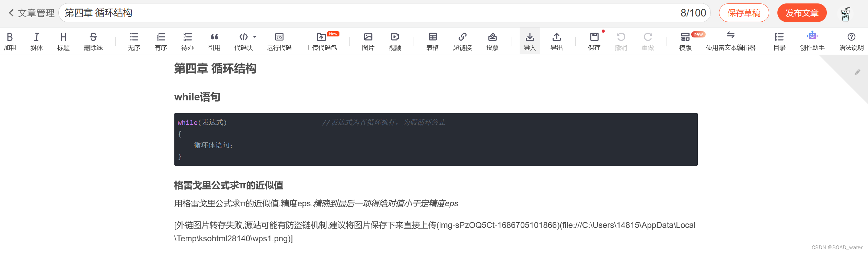Undo the last edit (撤销)
Viewport: 868px width, 253px height.
coord(621,41)
